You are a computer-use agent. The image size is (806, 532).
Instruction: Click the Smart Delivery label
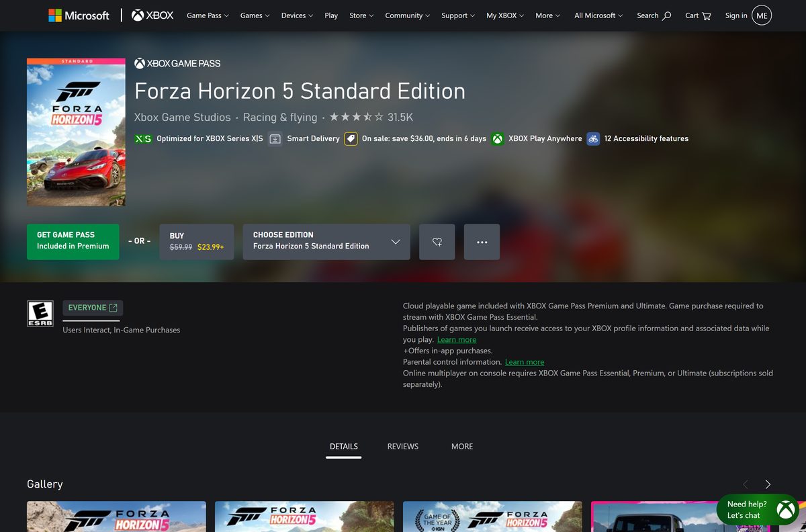[313, 139]
